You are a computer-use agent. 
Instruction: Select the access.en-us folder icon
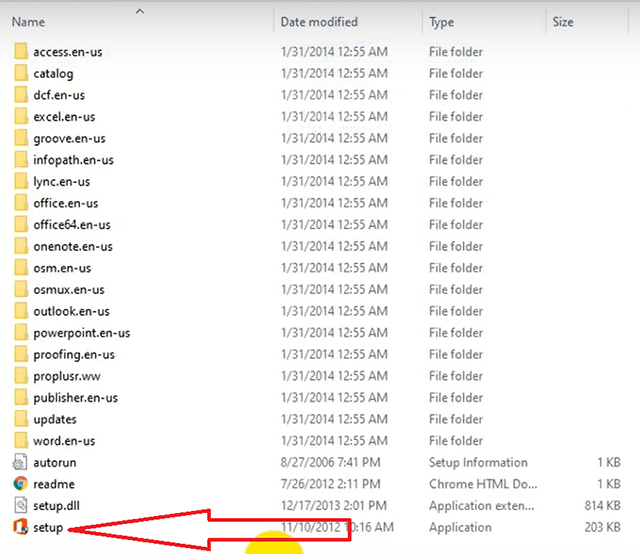[x=21, y=51]
